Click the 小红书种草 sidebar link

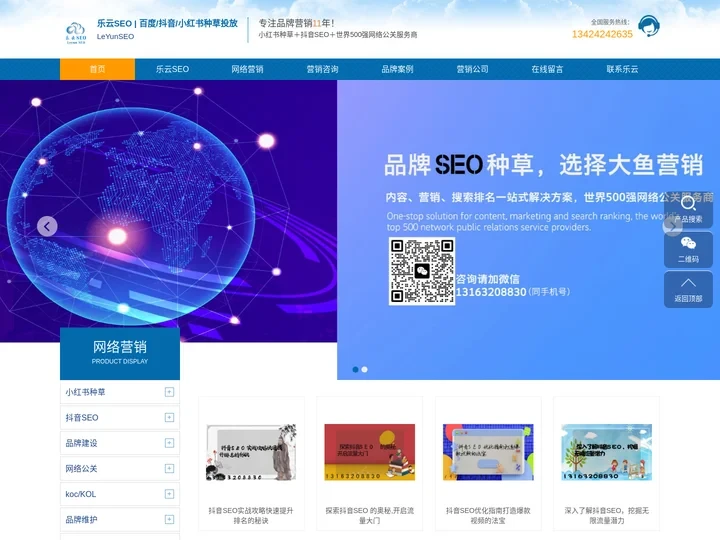click(85, 392)
